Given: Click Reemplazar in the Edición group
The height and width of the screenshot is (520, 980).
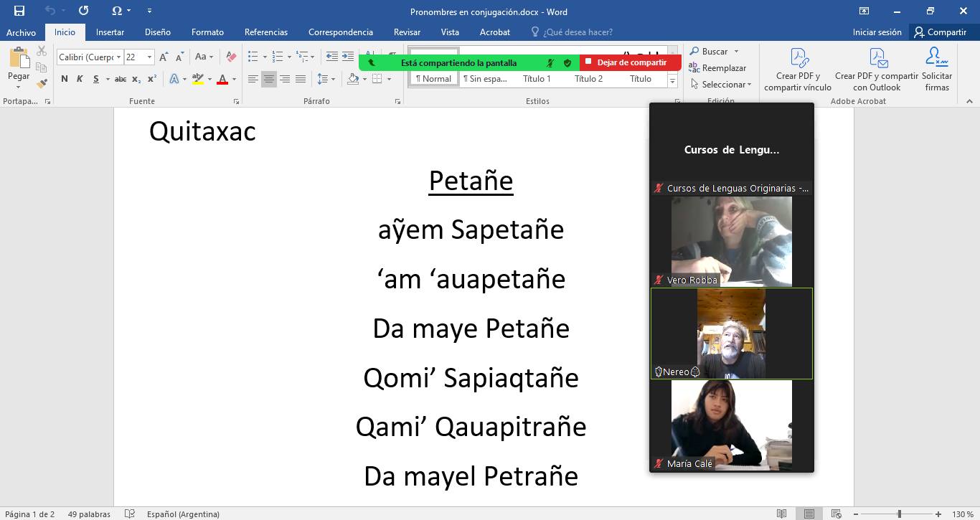Looking at the screenshot, I should (x=717, y=68).
